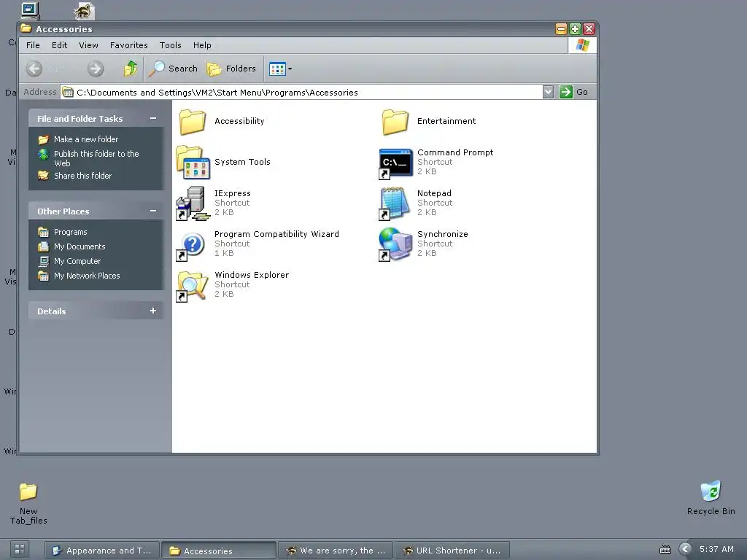Select the Notepad shortcut icon
Screen dimensions: 747x560
coord(395,203)
